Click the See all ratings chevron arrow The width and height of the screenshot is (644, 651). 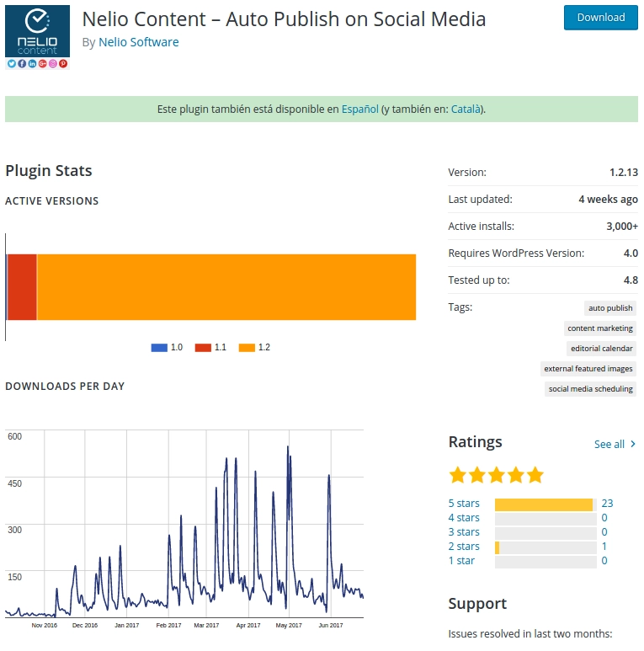pos(633,444)
